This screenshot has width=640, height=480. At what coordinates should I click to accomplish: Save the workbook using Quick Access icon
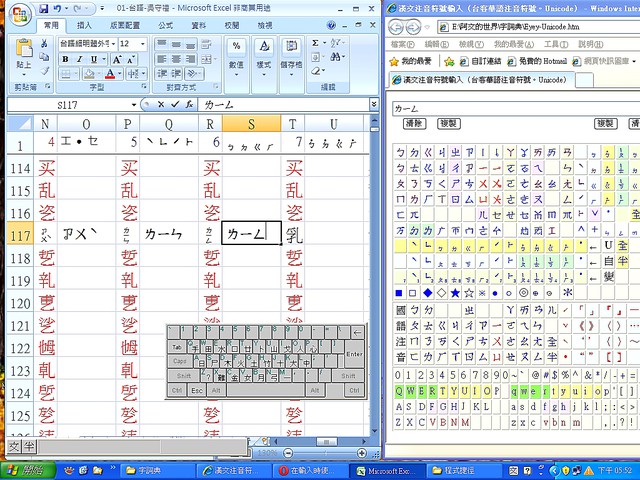(x=43, y=8)
